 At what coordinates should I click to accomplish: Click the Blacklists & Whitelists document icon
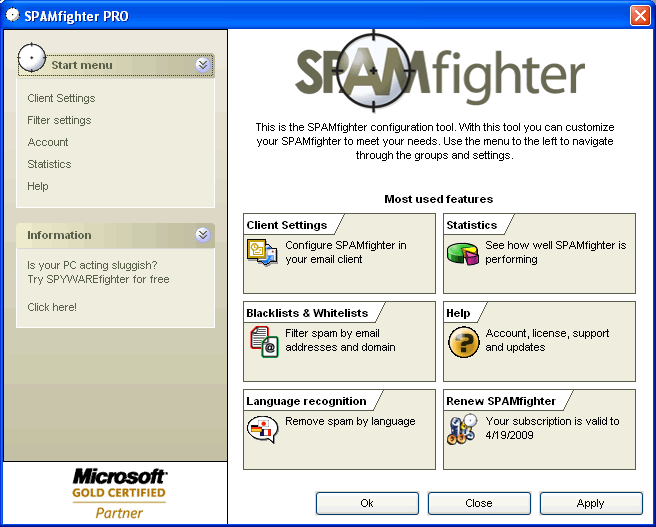click(x=264, y=342)
